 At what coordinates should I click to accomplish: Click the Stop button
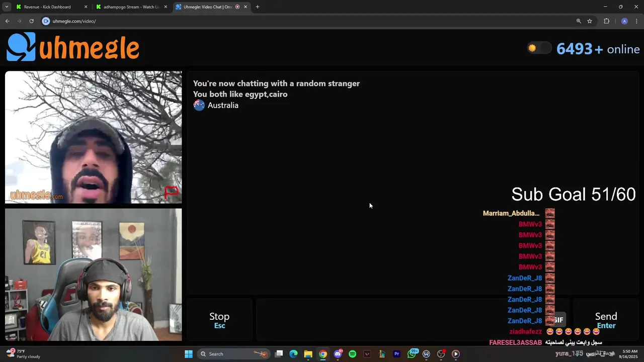[x=219, y=320]
